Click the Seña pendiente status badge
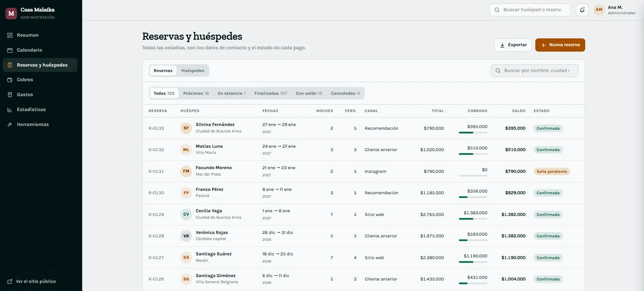 pos(552,171)
